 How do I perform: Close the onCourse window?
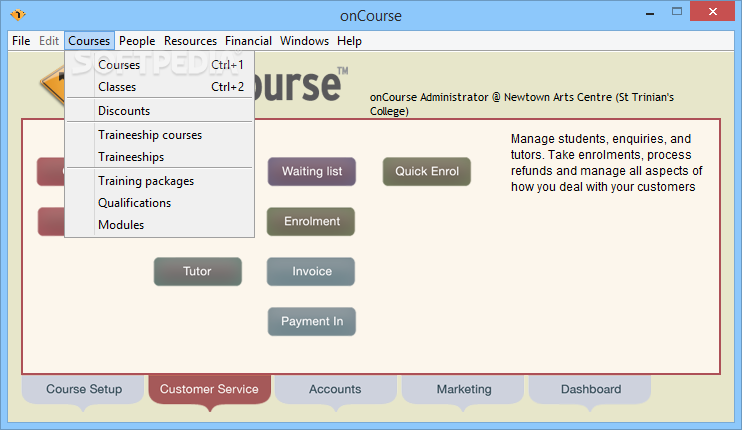(713, 11)
